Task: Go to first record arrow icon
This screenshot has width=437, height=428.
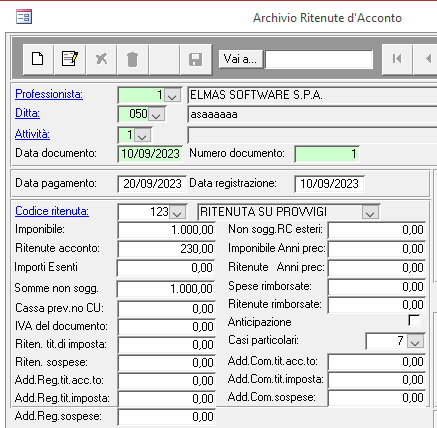Action: (x=397, y=59)
